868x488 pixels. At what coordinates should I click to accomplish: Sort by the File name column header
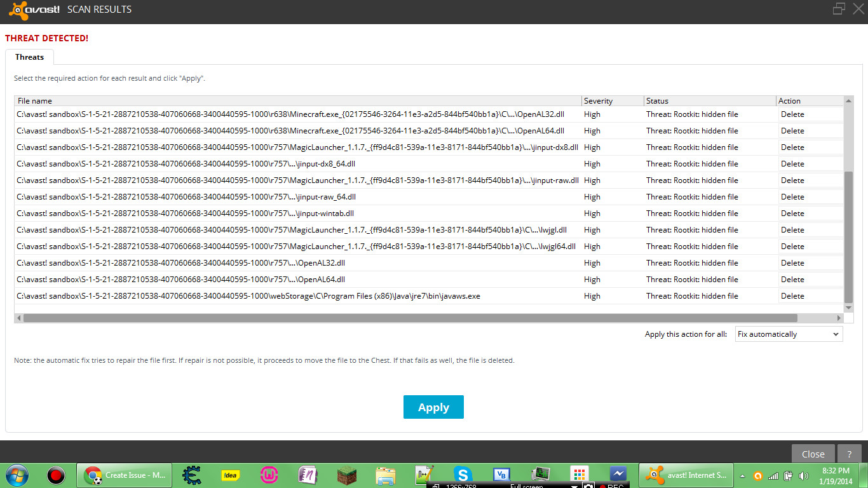298,101
